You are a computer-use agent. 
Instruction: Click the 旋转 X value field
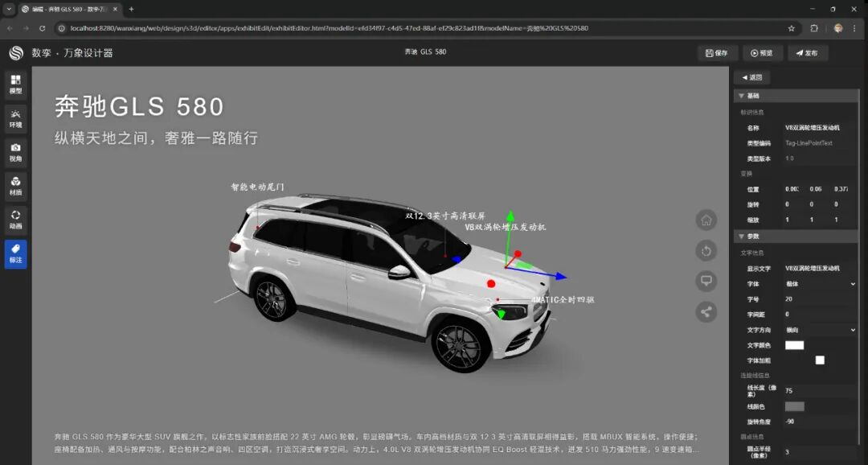pyautogui.click(x=792, y=204)
